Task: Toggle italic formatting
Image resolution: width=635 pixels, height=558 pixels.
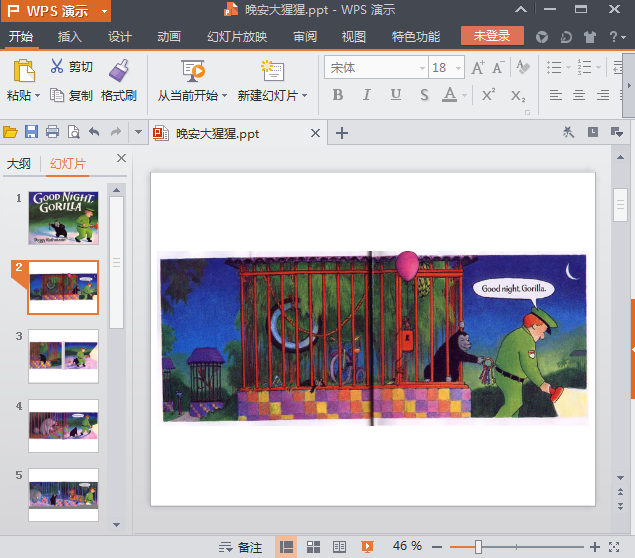Action: point(366,95)
